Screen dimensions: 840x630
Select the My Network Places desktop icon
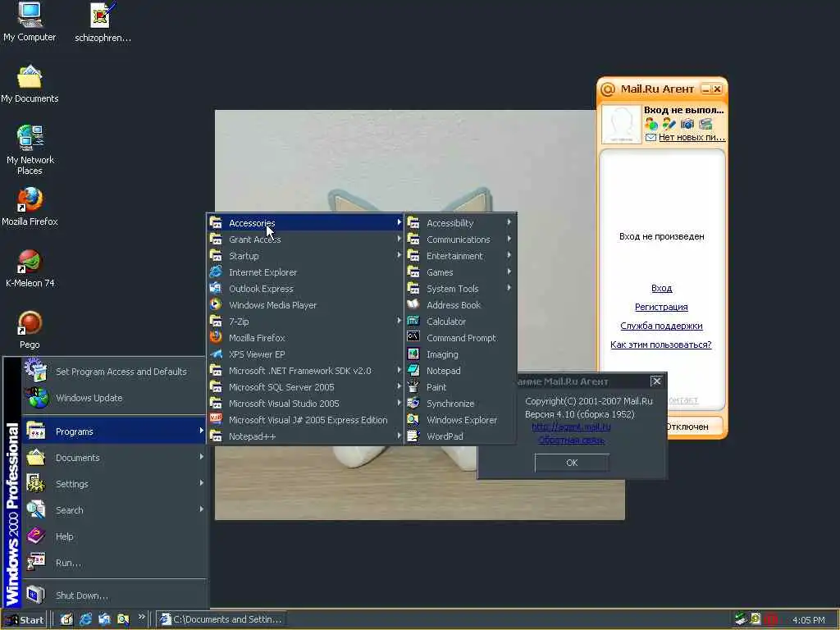click(x=30, y=150)
